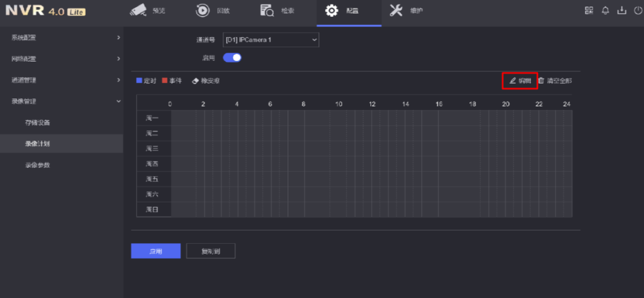Click the 复制到 copy-to button
The height and width of the screenshot is (298, 644).
[210, 251]
